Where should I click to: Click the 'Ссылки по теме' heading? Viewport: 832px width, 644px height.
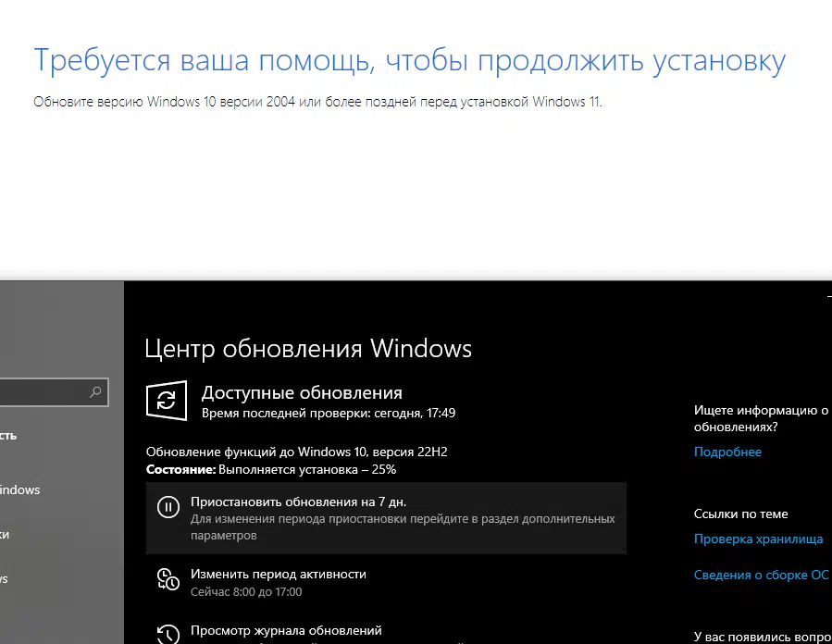[x=740, y=514]
